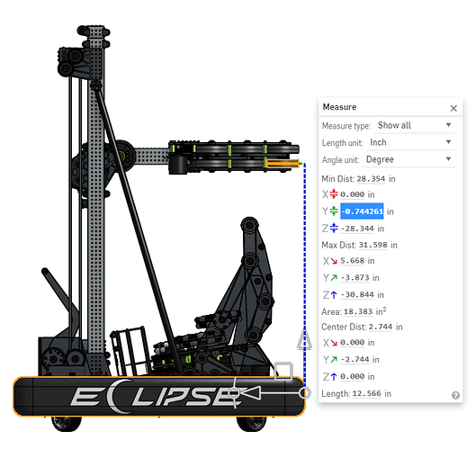Select the highlighted -0.744261 Y value

coord(362,211)
